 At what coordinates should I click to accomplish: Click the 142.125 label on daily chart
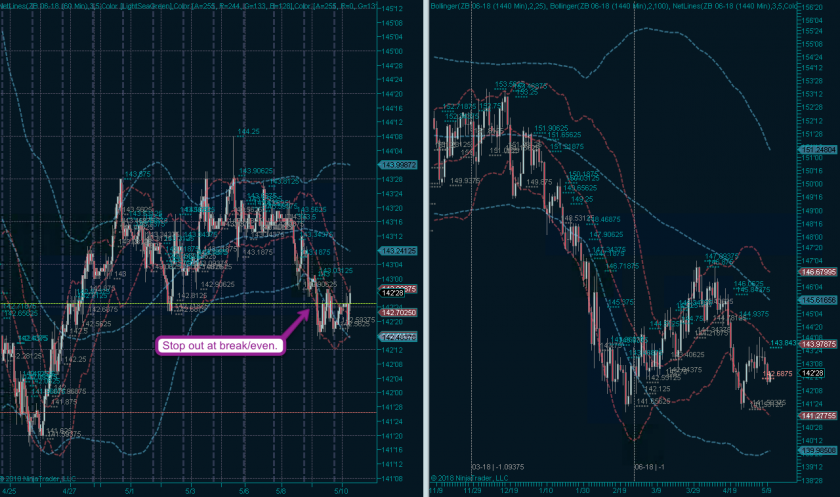pyautogui.click(x=657, y=389)
